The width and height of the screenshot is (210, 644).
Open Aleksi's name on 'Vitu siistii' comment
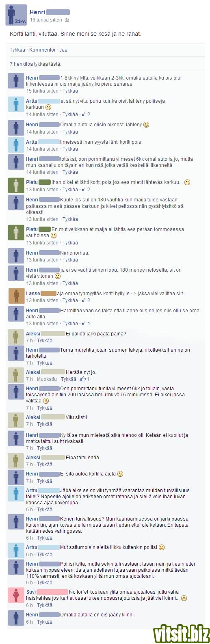(33, 417)
